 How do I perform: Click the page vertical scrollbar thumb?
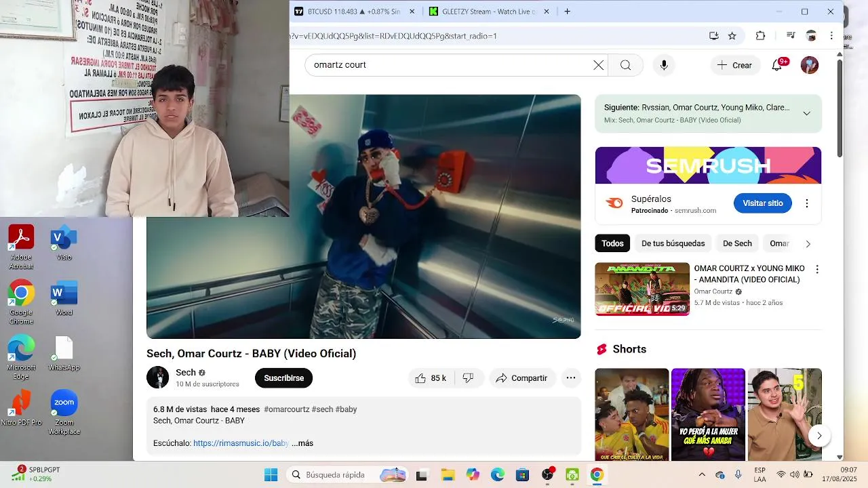coord(840,108)
